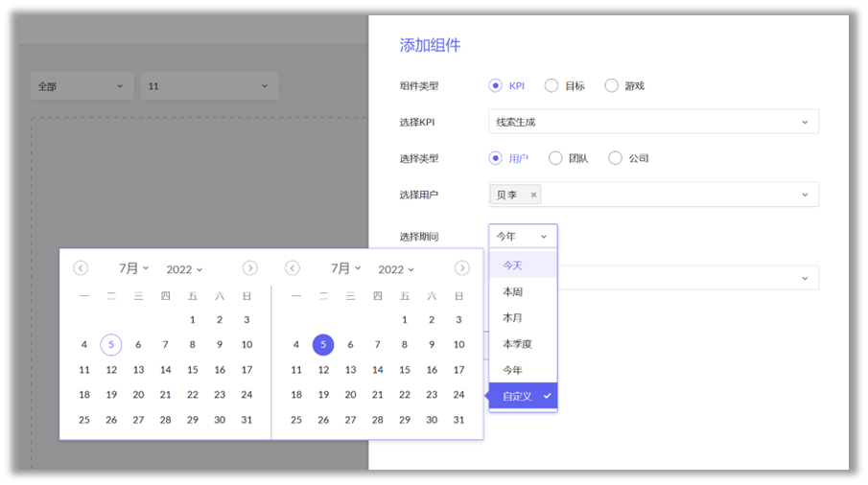This screenshot has height=485, width=868.
Task: Click previous month arrow in left calendar
Action: [x=81, y=268]
